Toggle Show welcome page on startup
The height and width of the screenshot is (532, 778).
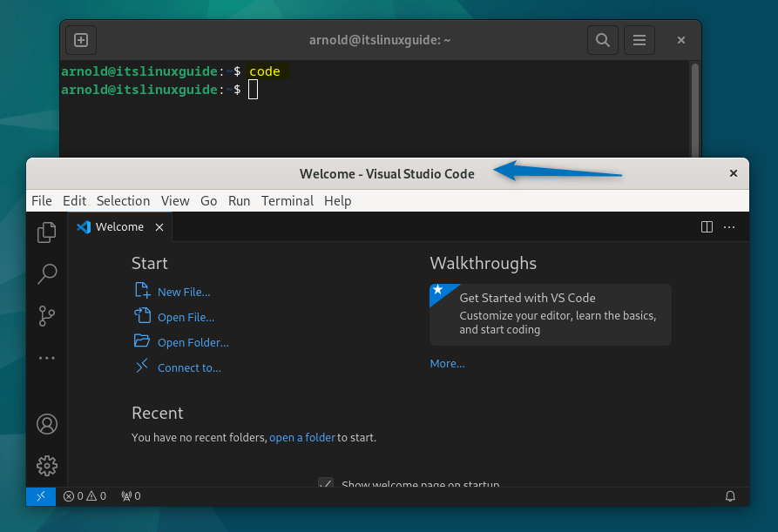click(325, 484)
